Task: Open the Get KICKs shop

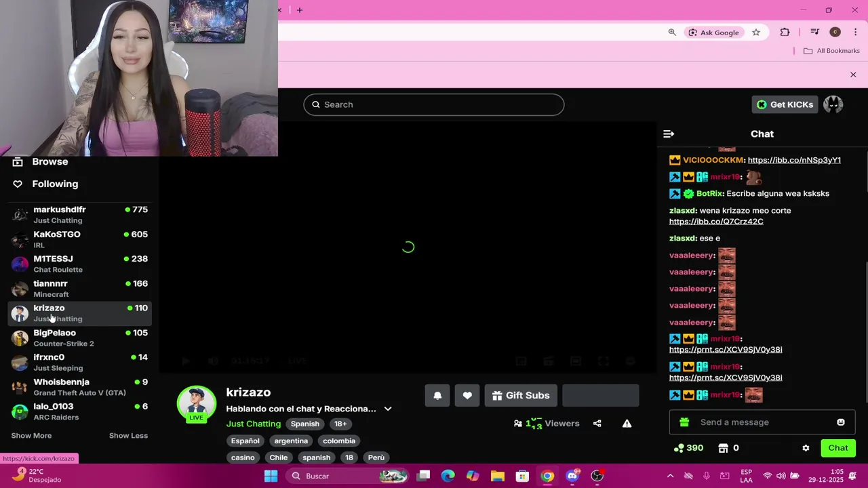Action: point(785,104)
